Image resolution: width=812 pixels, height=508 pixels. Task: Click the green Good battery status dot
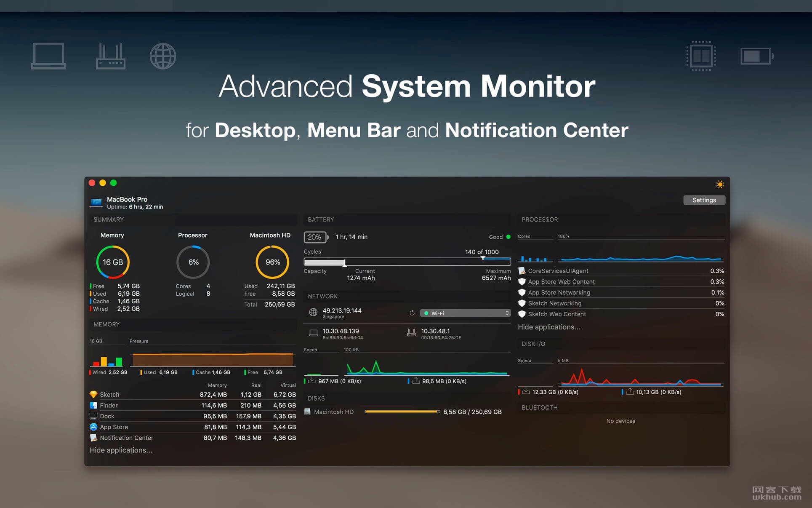coord(508,237)
